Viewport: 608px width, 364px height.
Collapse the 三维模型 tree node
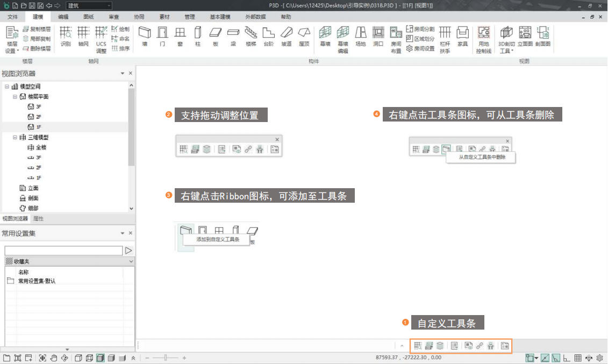tap(15, 138)
